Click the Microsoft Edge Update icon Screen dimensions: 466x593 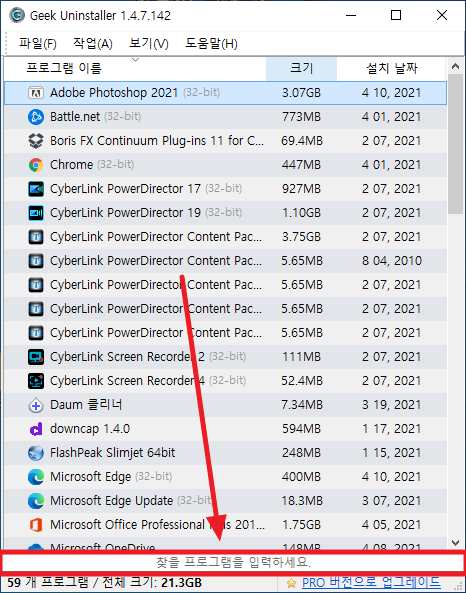coord(36,501)
